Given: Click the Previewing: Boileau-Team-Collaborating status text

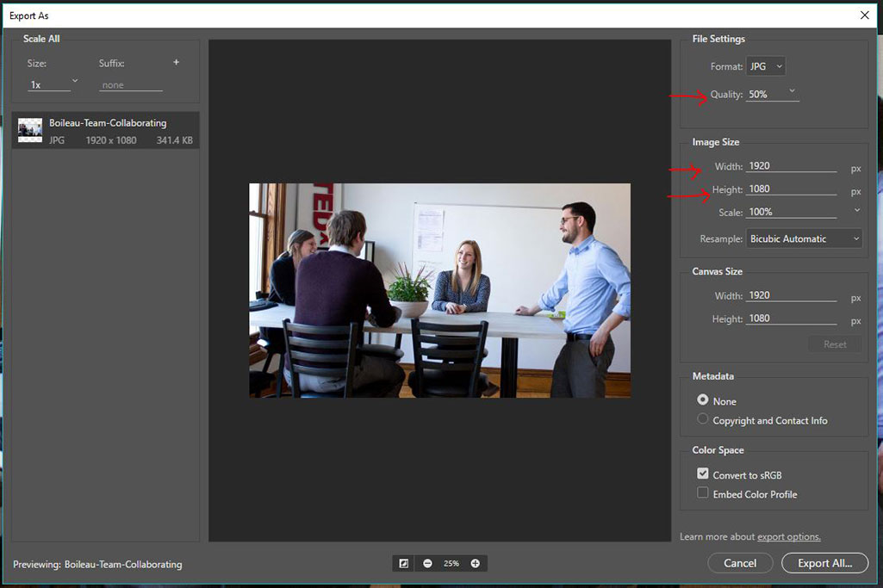Looking at the screenshot, I should point(97,565).
